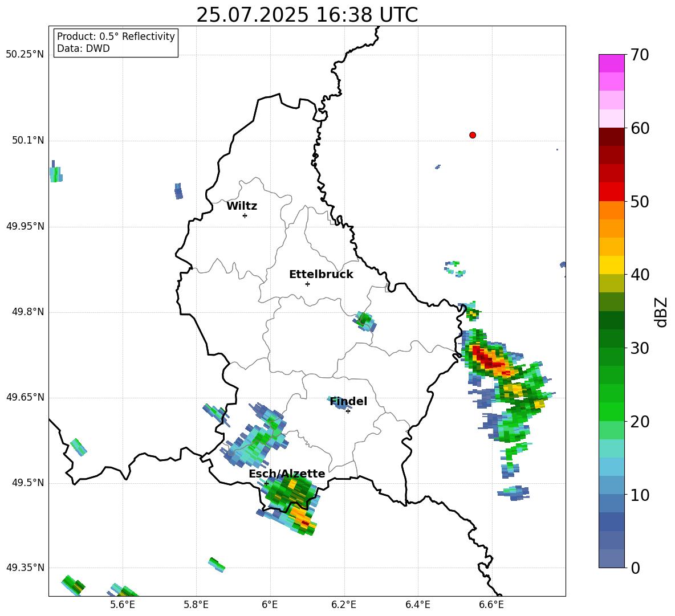Click the 49.95°N latitude label

pyautogui.click(x=25, y=226)
